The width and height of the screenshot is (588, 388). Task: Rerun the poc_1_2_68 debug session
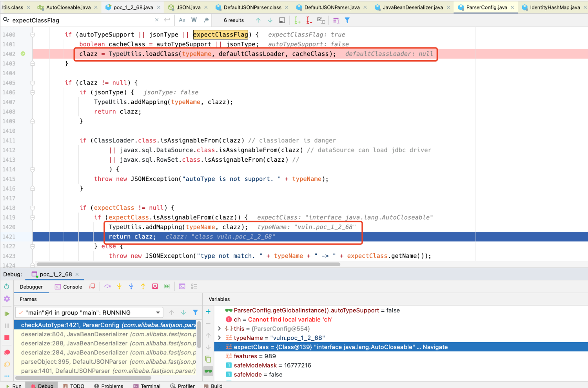pos(7,287)
